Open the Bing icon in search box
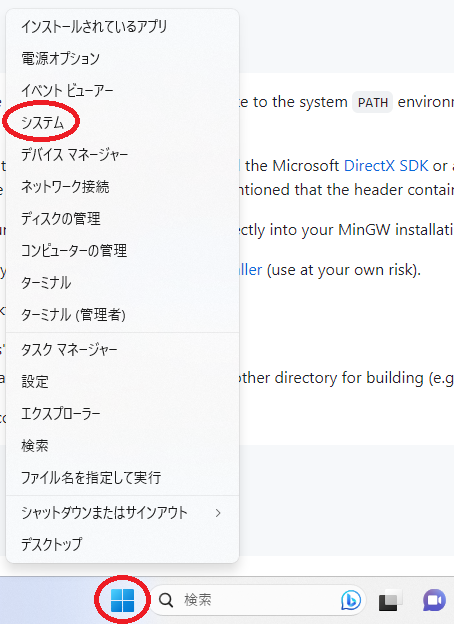Screen dimensions: 454x624 click(351, 600)
